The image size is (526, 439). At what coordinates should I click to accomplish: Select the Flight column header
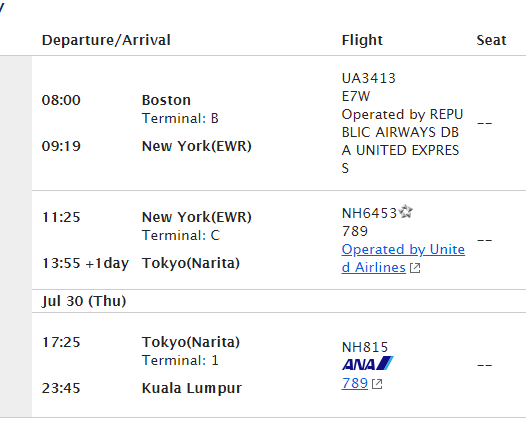pos(362,40)
